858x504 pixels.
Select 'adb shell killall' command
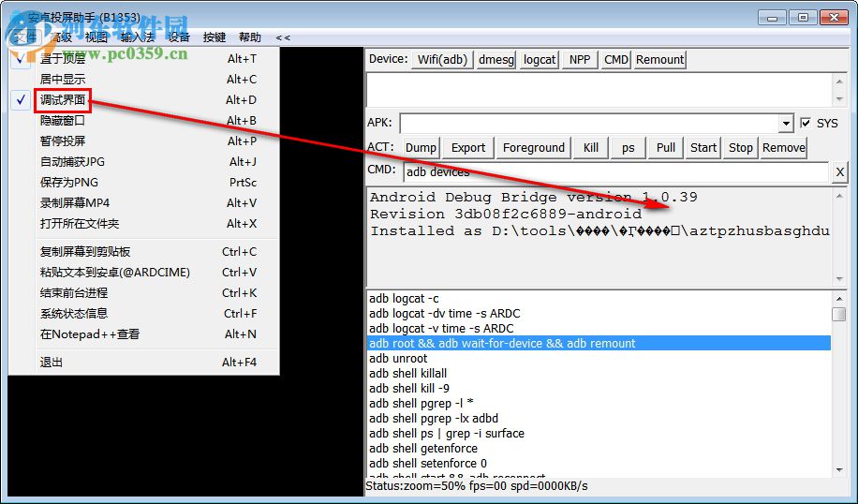click(599, 373)
